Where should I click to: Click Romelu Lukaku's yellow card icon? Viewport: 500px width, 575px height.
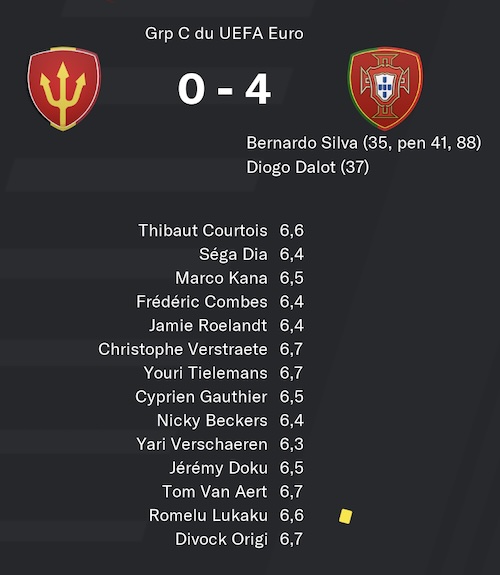346,516
